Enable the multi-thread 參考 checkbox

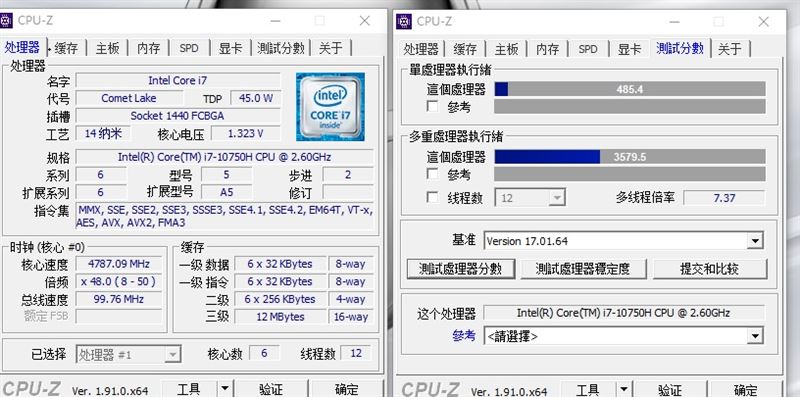tap(432, 174)
